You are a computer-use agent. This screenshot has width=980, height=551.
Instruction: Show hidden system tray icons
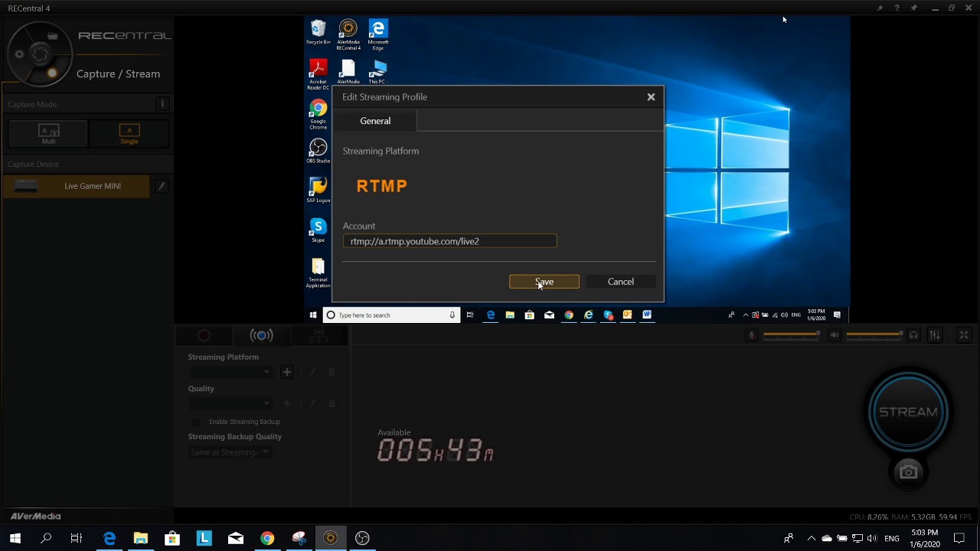(x=812, y=538)
